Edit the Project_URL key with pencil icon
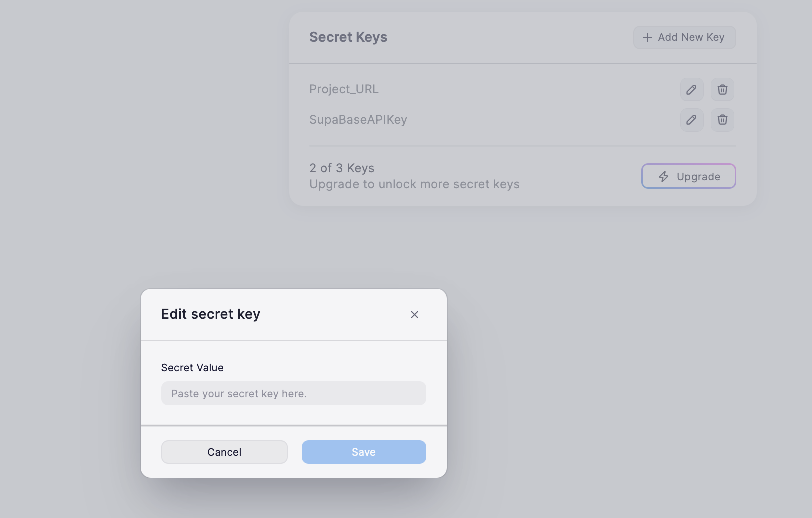Viewport: 812px width, 518px height. (x=692, y=90)
